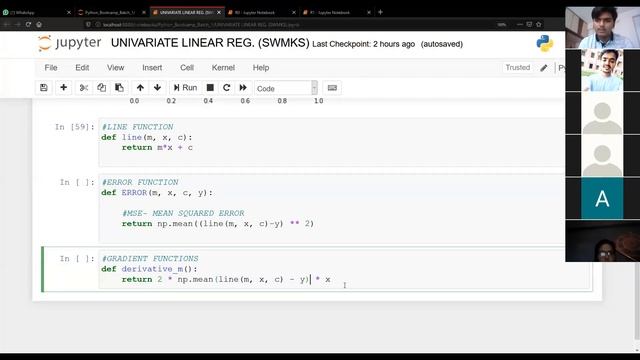Open the View menu

(x=116, y=68)
